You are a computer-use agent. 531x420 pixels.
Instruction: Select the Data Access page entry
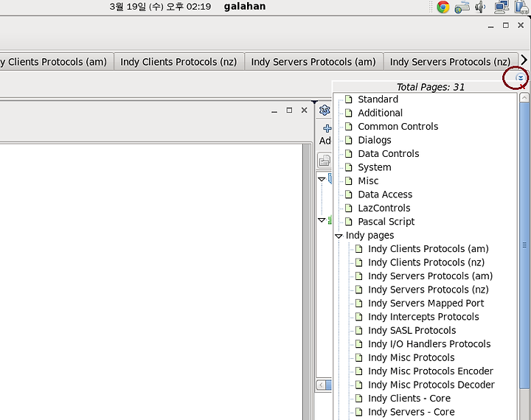click(x=385, y=195)
